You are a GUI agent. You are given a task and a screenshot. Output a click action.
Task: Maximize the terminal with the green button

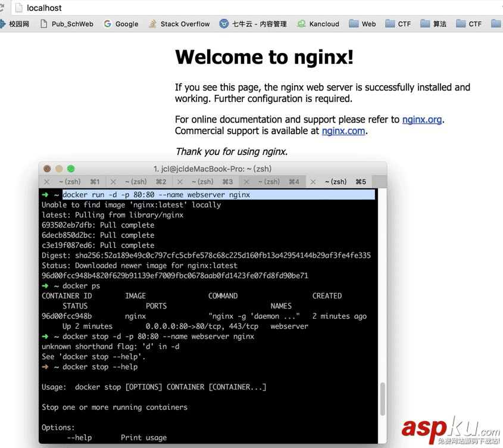[x=71, y=169]
